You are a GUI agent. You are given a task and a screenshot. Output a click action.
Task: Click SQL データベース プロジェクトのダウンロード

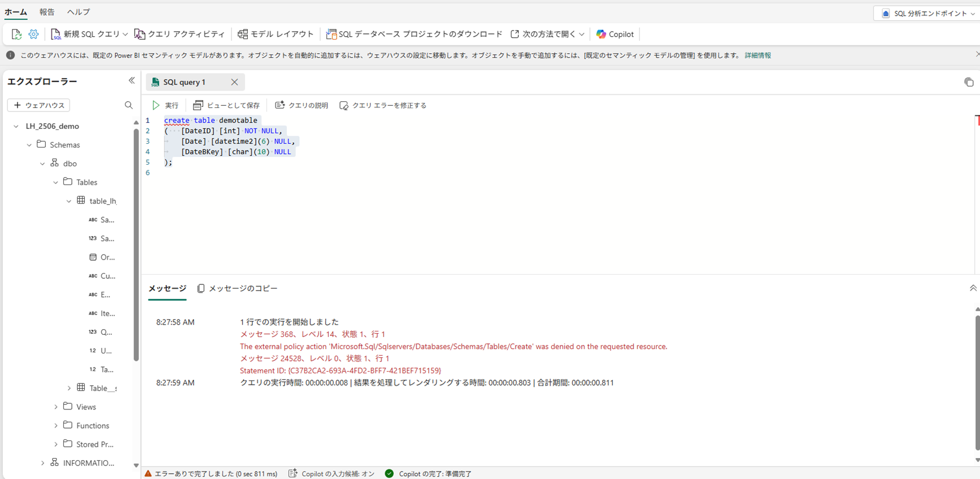click(414, 34)
